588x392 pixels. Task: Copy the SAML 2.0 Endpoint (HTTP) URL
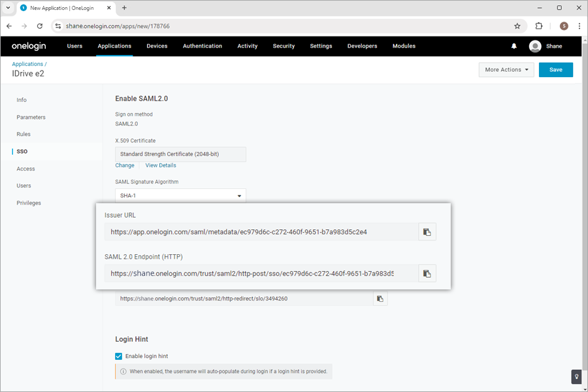[x=427, y=274]
